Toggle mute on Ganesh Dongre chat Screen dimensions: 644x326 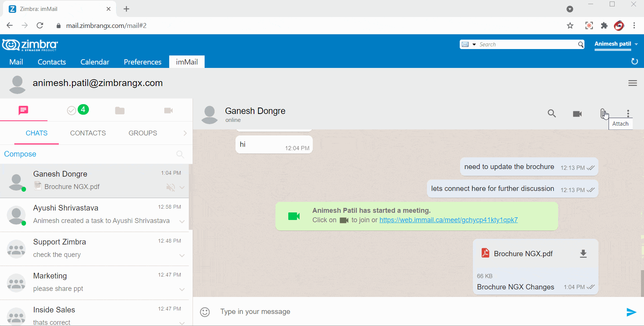(x=171, y=187)
